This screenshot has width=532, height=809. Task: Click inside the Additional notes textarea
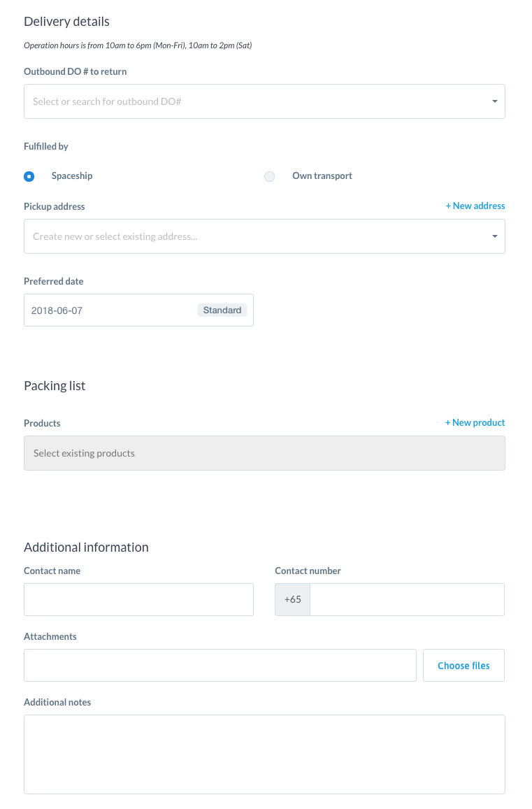coord(264,754)
